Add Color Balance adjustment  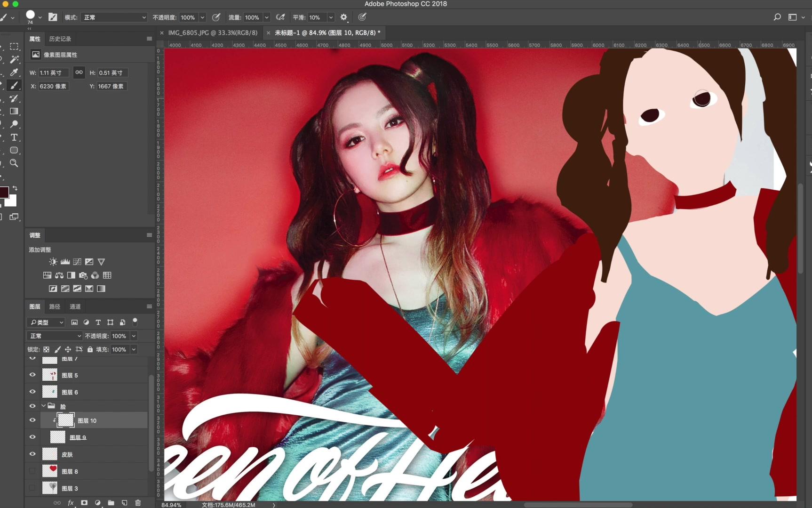tap(59, 275)
